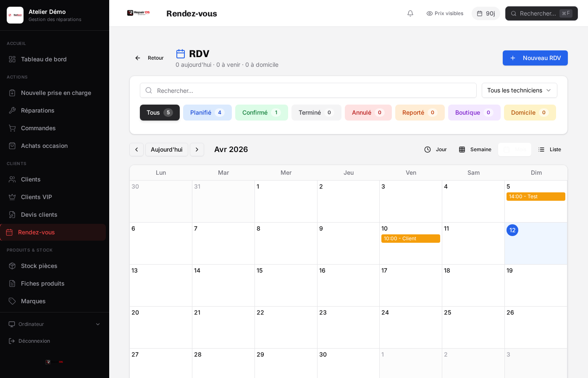Switch to Semaine view
The image size is (588, 378).
click(x=475, y=150)
